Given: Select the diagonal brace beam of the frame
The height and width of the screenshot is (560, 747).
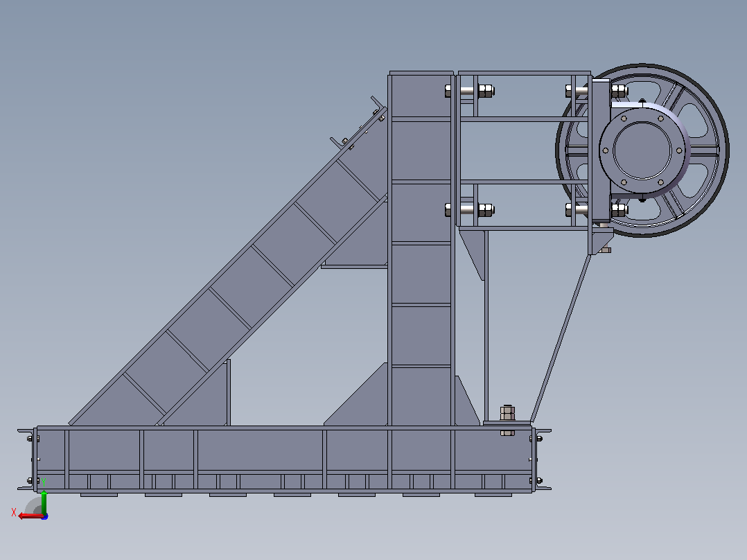Looking at the screenshot, I should coord(229,267).
